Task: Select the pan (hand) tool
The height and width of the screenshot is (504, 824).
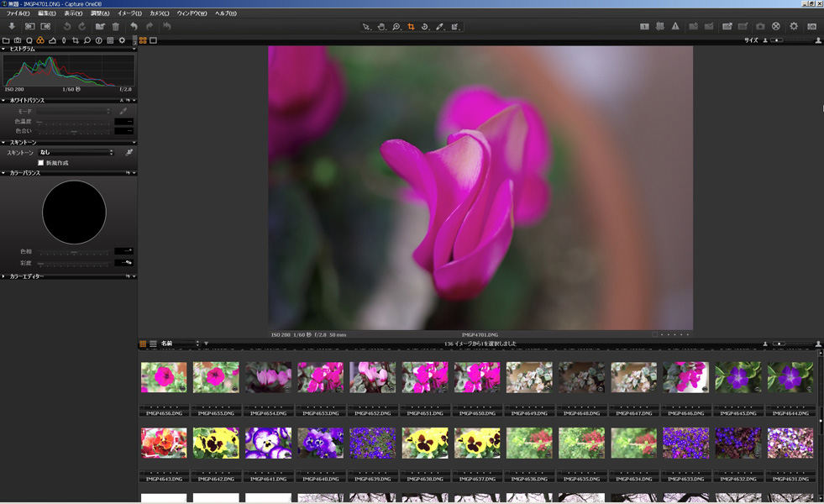Action: click(x=382, y=27)
